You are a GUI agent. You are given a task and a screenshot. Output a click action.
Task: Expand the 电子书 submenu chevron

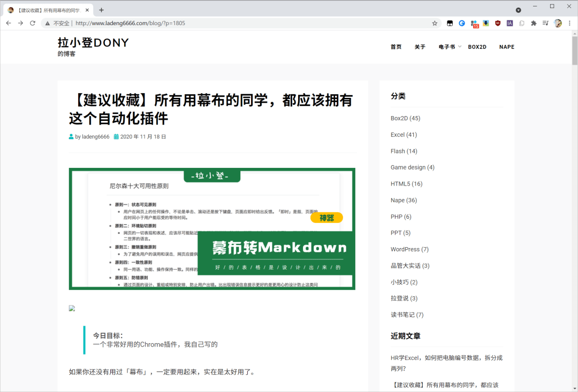coord(460,47)
